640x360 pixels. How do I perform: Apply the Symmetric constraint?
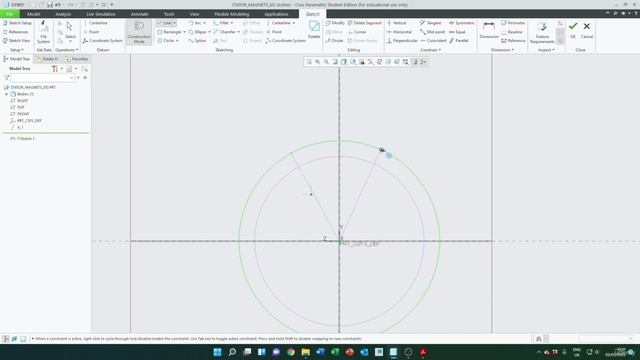[x=462, y=23]
